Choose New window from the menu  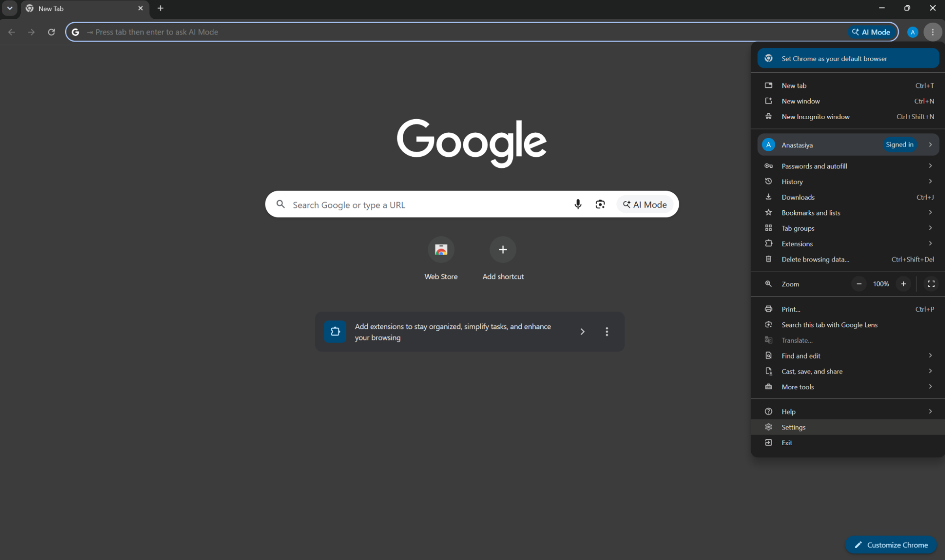click(848, 101)
